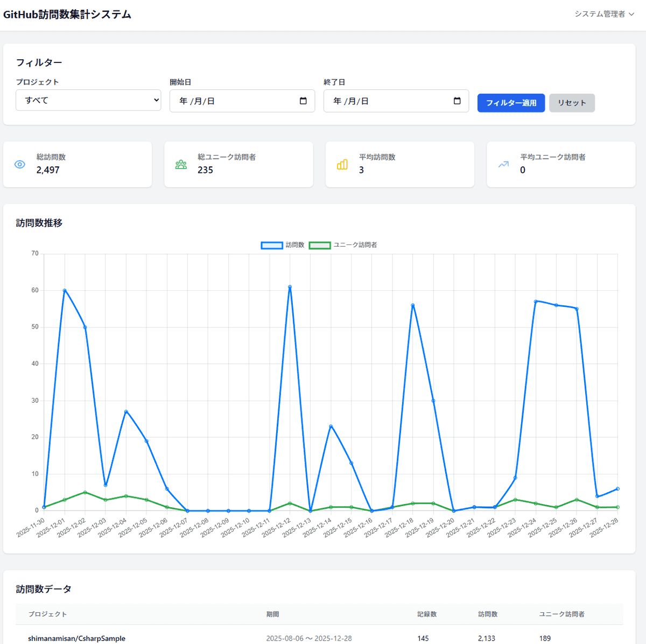The height and width of the screenshot is (644, 646).
Task: Click the chevron next to システム管理者
Action: 631,15
